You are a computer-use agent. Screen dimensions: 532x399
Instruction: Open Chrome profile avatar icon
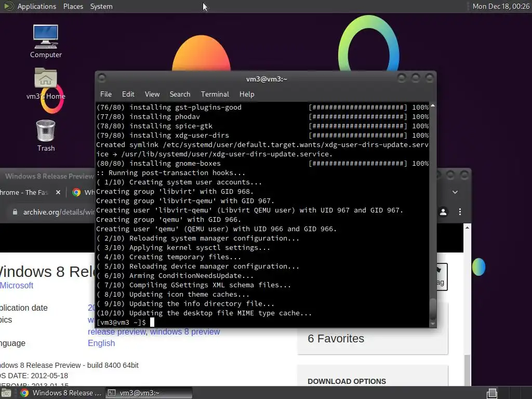(443, 212)
